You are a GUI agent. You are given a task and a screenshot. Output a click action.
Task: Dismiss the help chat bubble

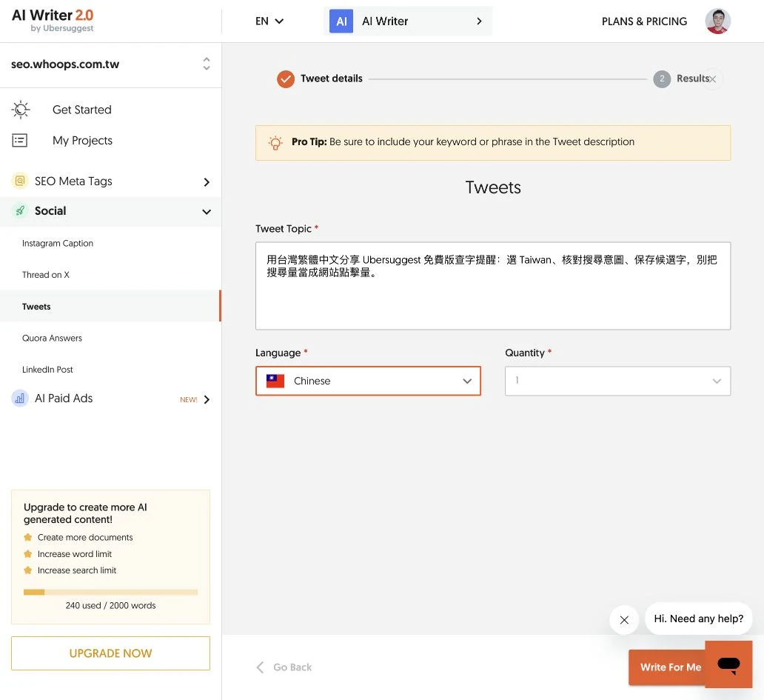[x=623, y=619]
